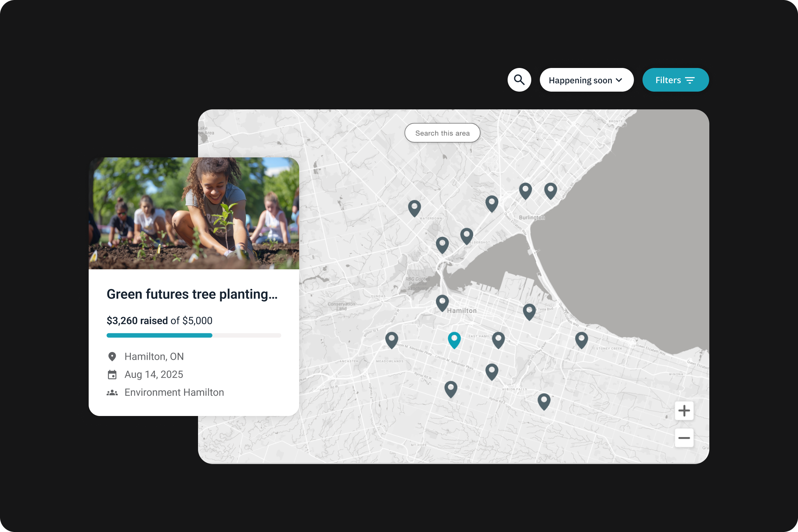798x532 pixels.
Task: Open the Green futures tree planting event
Action: tap(193, 294)
